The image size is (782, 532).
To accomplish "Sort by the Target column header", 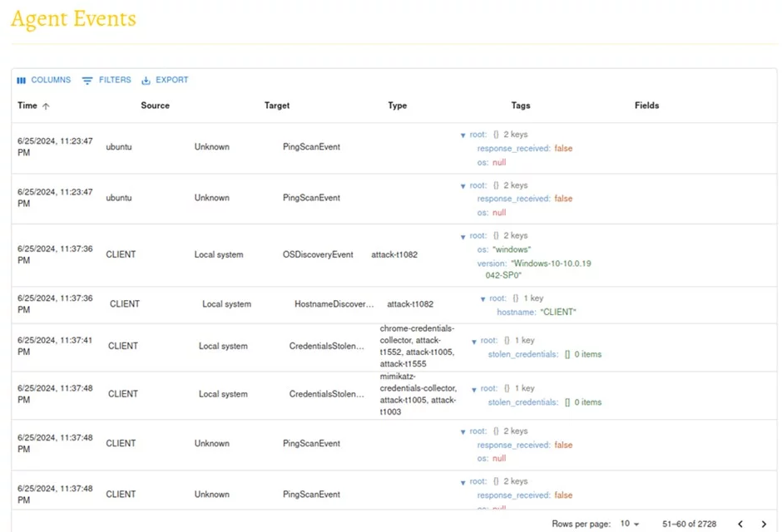I will click(277, 106).
